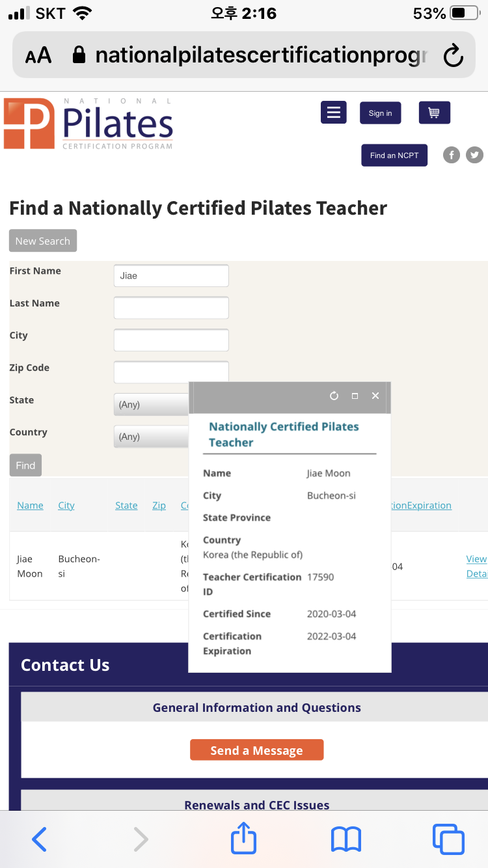The image size is (488, 868).
Task: Open the shopping cart
Action: click(434, 113)
